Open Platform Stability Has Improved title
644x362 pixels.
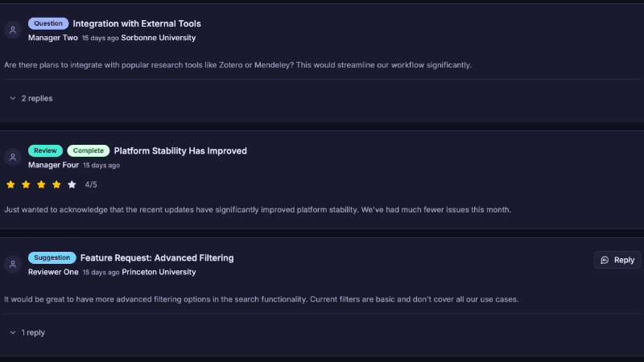(x=180, y=150)
